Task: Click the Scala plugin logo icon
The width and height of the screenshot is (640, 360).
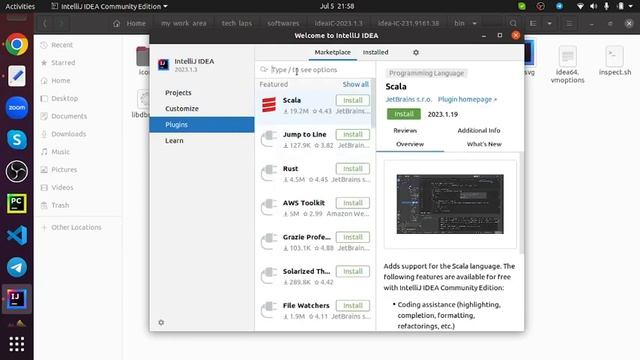Action: click(269, 105)
